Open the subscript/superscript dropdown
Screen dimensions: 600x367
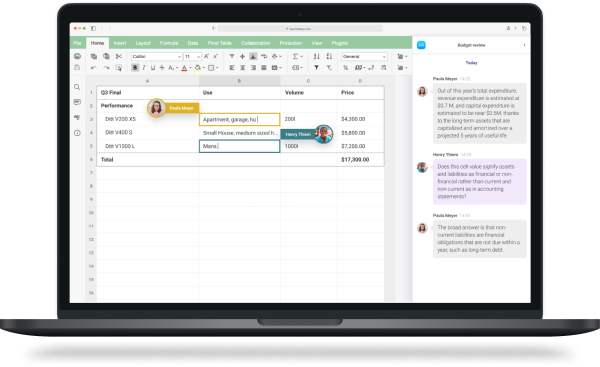pyautogui.click(x=173, y=68)
